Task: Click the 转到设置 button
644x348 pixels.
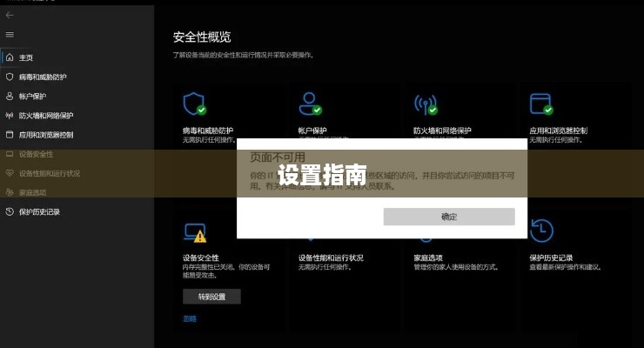Action: (x=211, y=297)
